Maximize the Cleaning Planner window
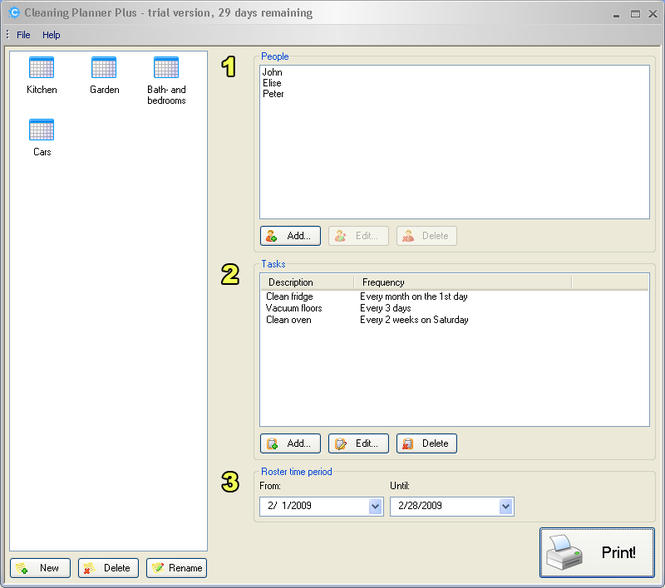 tap(635, 14)
